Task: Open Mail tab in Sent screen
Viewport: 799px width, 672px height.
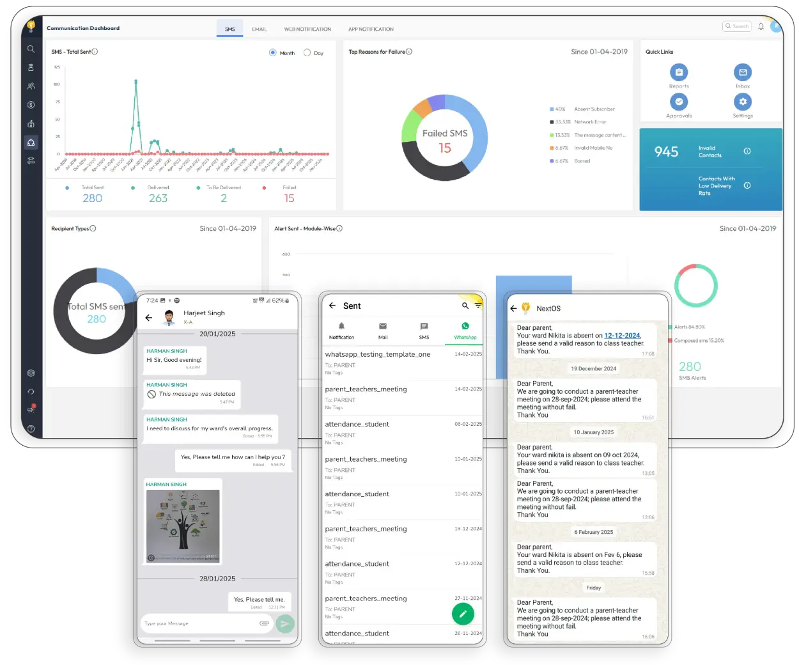Action: coord(383,331)
